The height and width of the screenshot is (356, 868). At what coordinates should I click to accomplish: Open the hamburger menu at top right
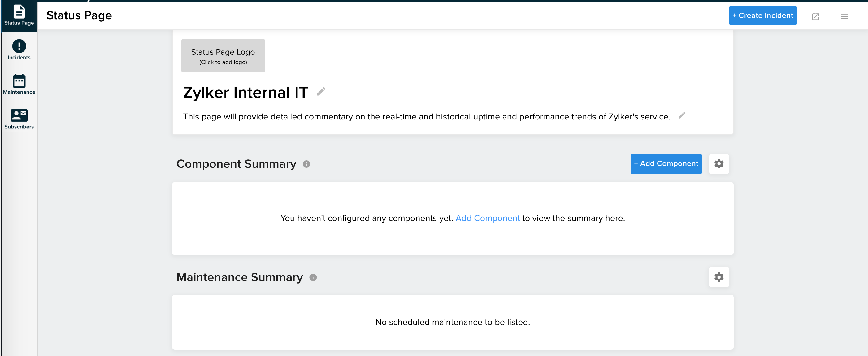844,16
